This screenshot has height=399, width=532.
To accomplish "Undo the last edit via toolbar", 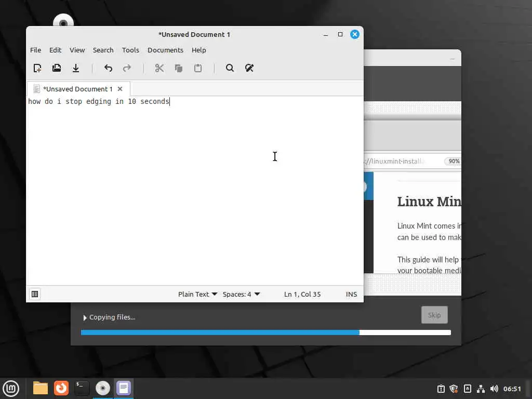I will [x=108, y=68].
